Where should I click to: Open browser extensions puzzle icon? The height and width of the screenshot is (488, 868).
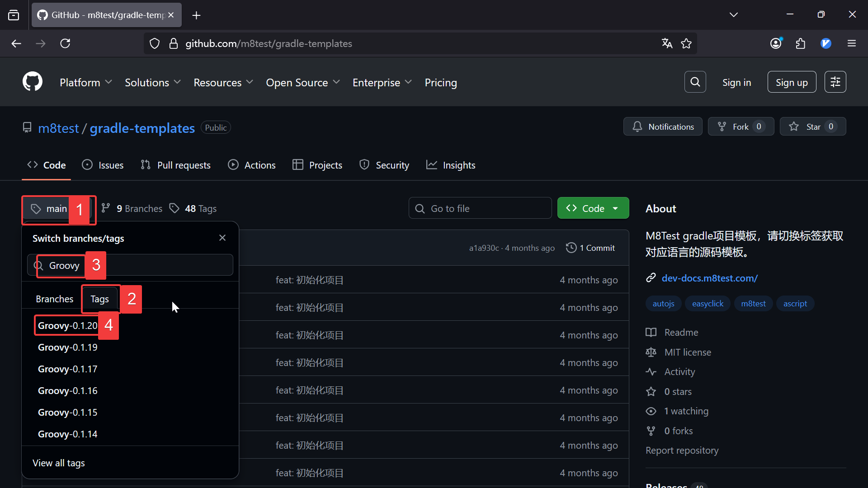point(800,43)
